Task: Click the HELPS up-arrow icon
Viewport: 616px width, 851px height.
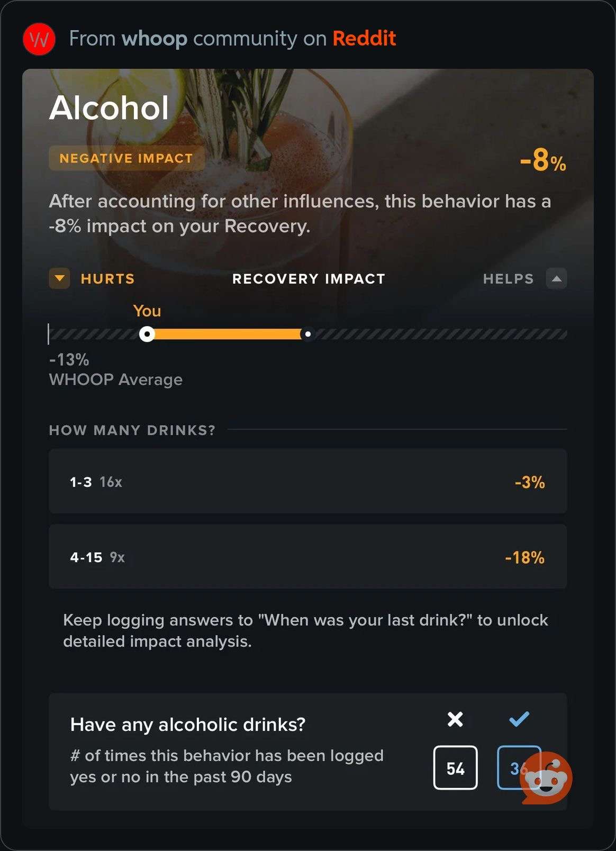Action: [x=556, y=278]
